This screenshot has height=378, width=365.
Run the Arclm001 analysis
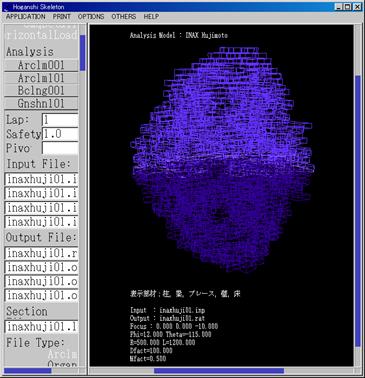pos(41,65)
